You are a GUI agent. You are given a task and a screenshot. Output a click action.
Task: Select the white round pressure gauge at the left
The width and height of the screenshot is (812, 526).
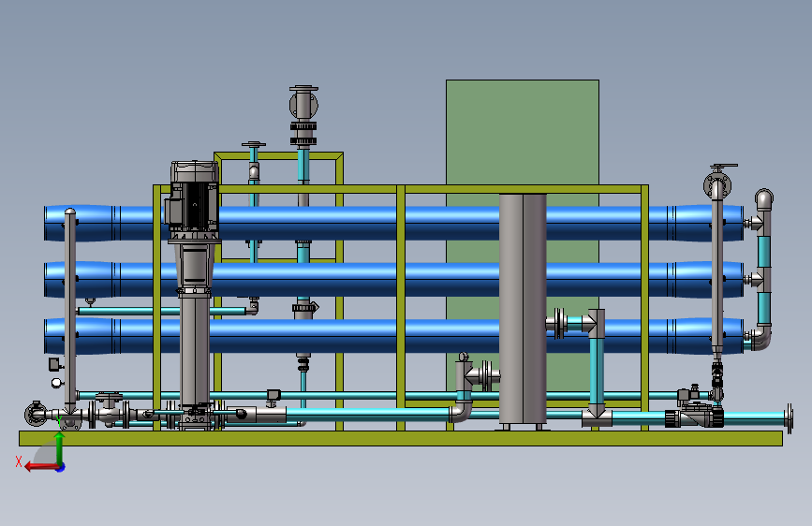pos(56,383)
